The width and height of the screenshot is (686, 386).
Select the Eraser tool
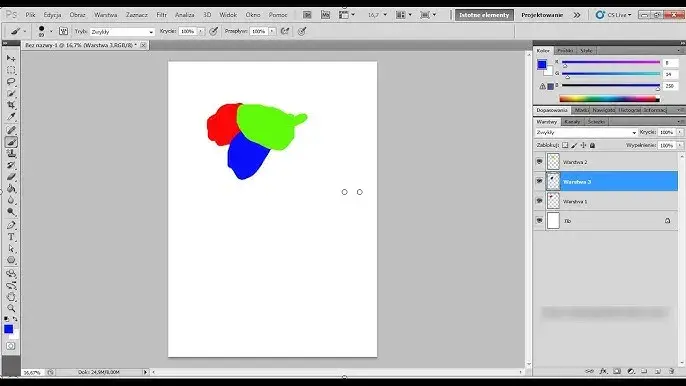point(11,177)
